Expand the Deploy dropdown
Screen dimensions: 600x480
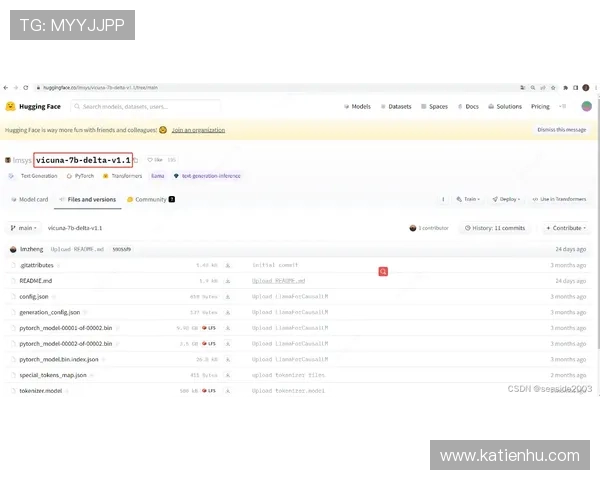click(x=506, y=199)
